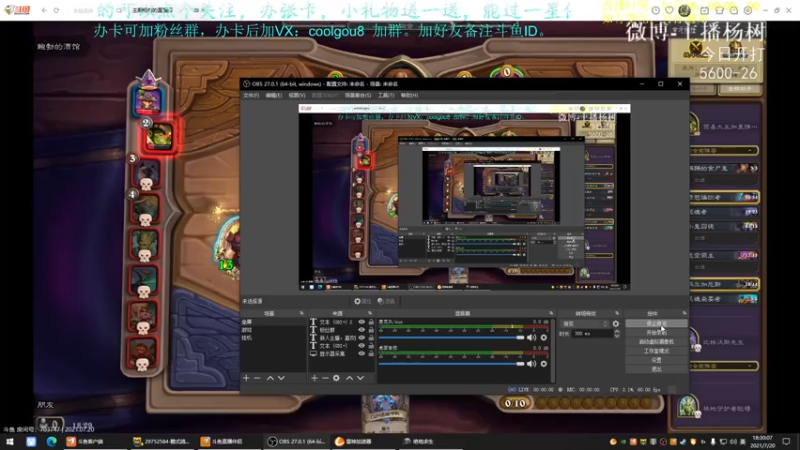Adjust 桌面音频 volume slider
Viewport: 800px width, 450px height.
[x=452, y=364]
